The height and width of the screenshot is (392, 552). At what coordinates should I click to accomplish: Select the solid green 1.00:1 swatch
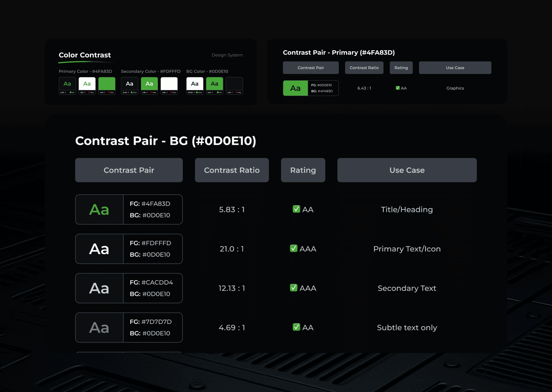point(107,84)
